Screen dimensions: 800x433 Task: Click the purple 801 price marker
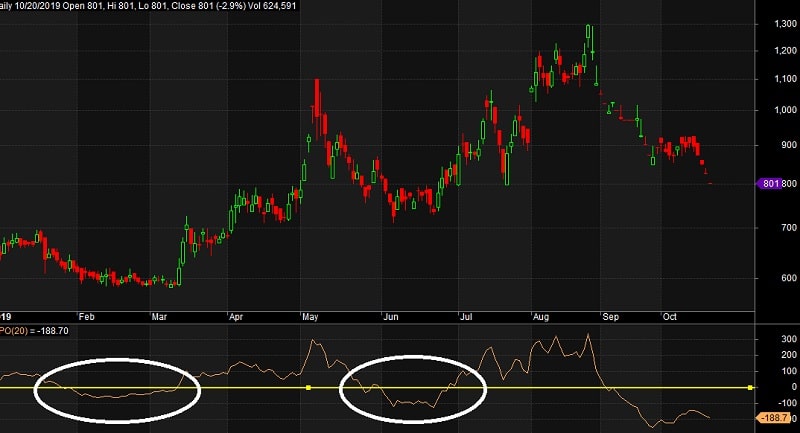coord(769,184)
